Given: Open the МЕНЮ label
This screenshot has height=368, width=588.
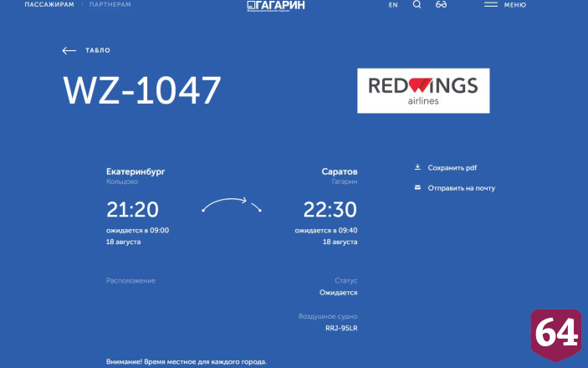Looking at the screenshot, I should click(x=515, y=5).
